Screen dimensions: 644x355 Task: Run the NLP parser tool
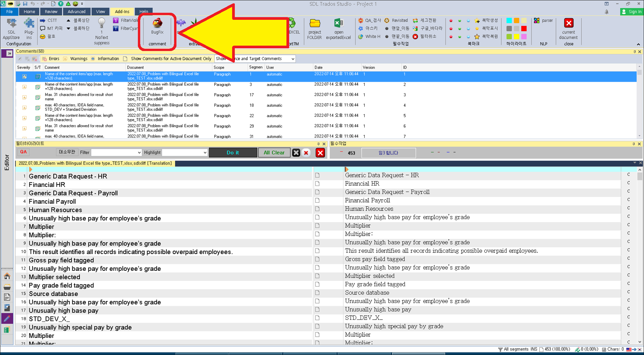click(543, 20)
